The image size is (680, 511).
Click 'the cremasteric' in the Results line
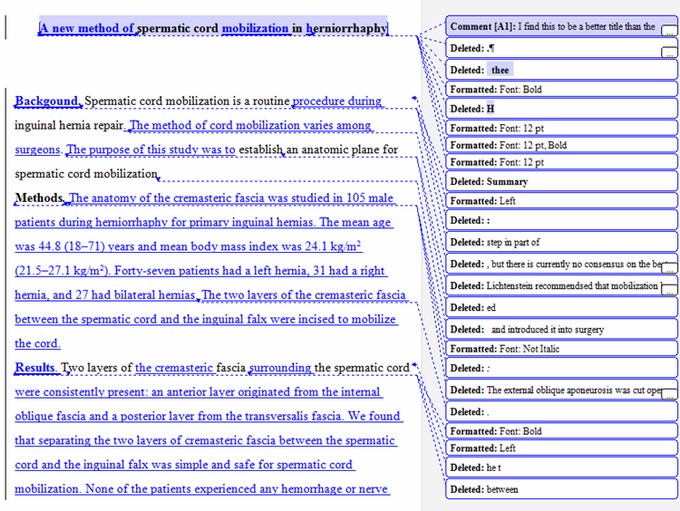174,367
